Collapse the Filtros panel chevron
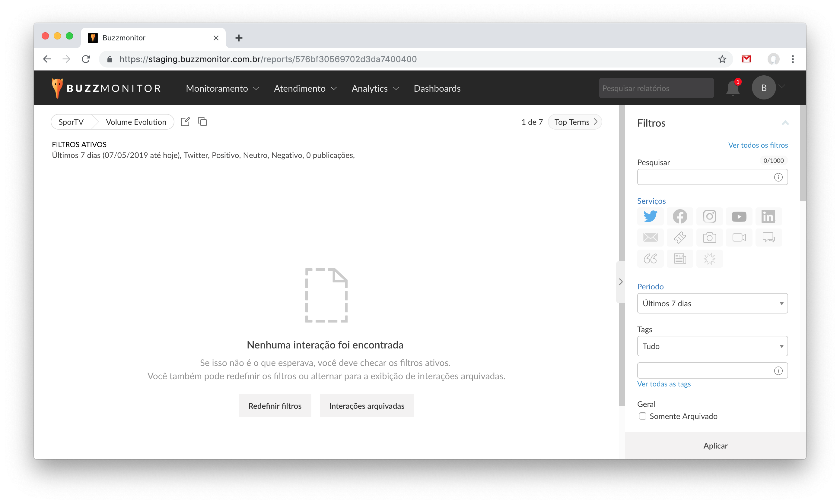 pyautogui.click(x=785, y=123)
